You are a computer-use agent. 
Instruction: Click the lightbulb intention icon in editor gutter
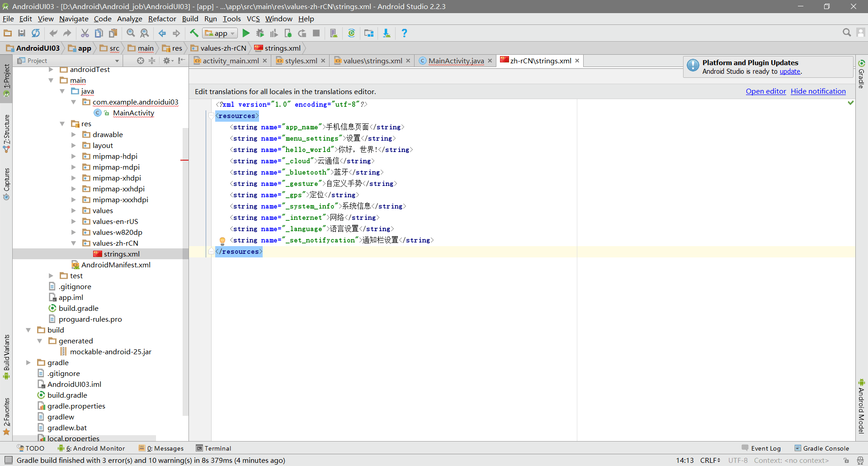click(x=222, y=241)
